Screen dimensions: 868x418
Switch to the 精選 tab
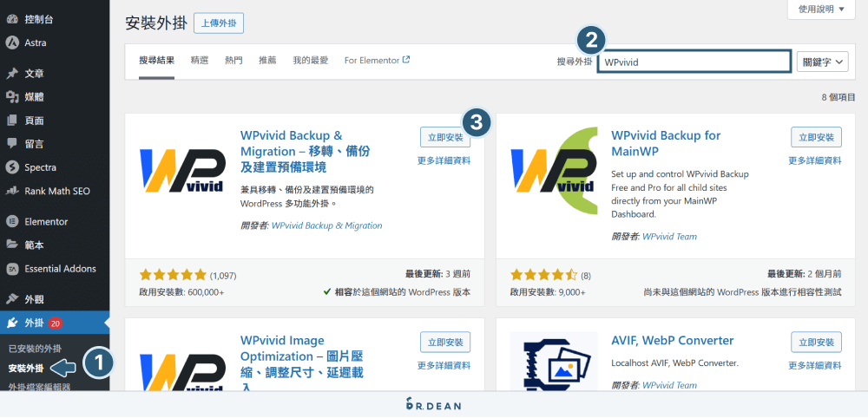200,60
